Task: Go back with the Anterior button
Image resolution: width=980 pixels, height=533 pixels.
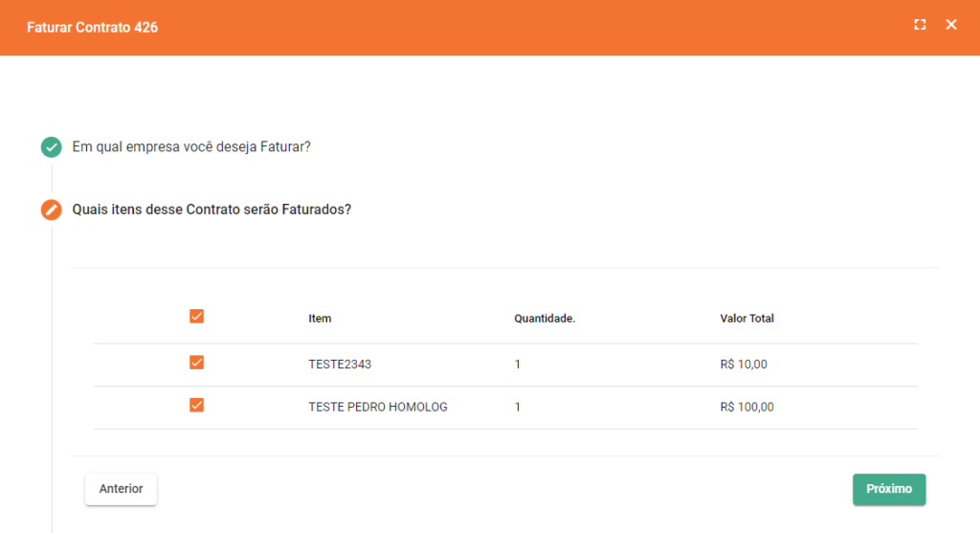Action: [121, 489]
